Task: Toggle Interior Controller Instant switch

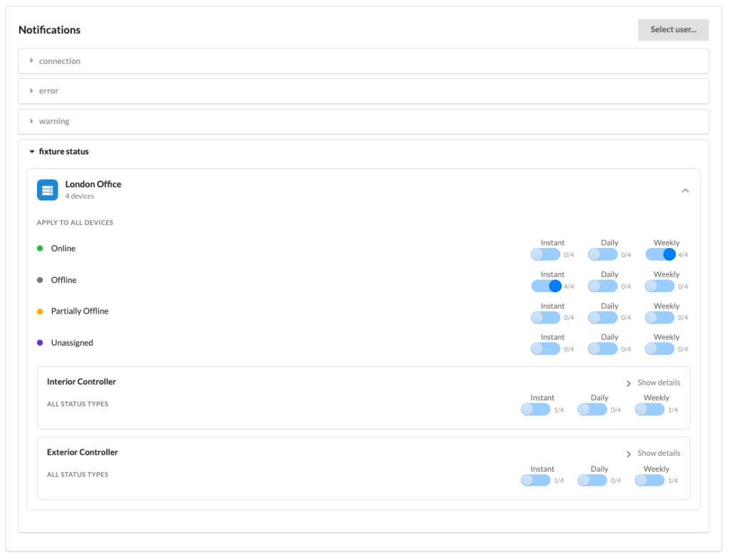Action: click(535, 409)
